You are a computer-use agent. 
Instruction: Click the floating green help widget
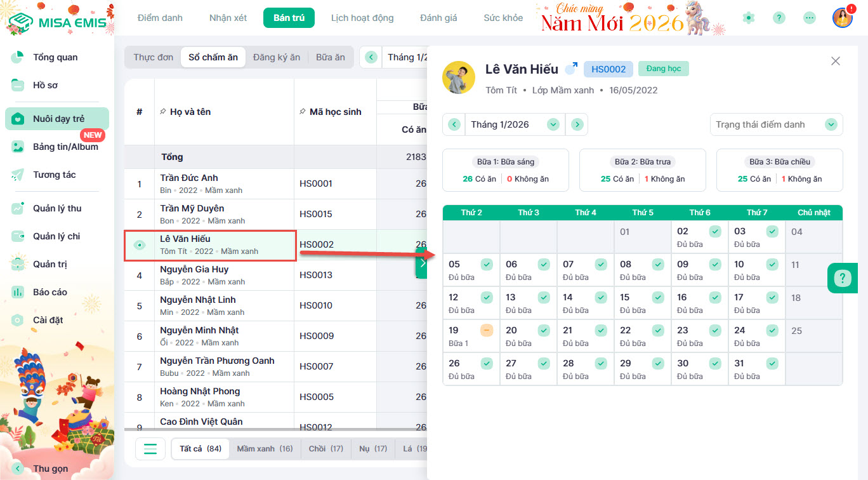843,278
